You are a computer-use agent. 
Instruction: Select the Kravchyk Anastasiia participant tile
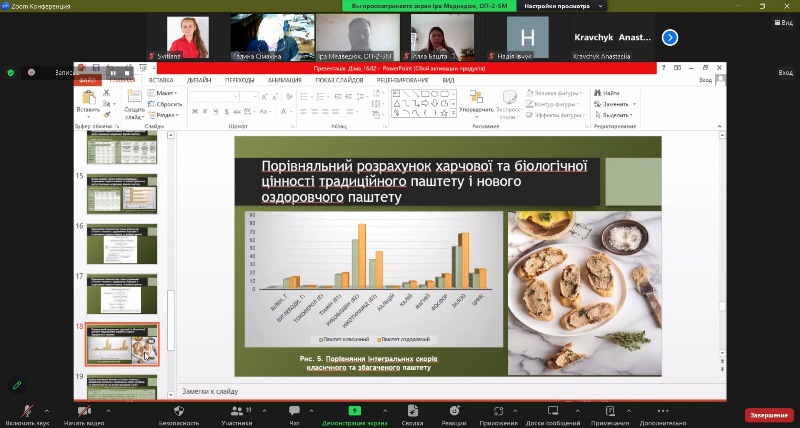[612, 37]
